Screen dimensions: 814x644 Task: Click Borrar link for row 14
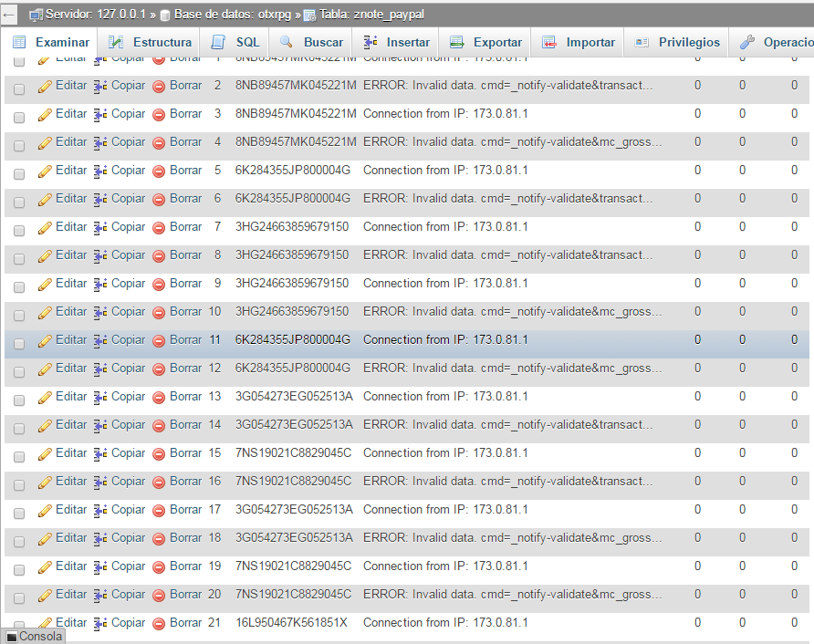pos(185,425)
